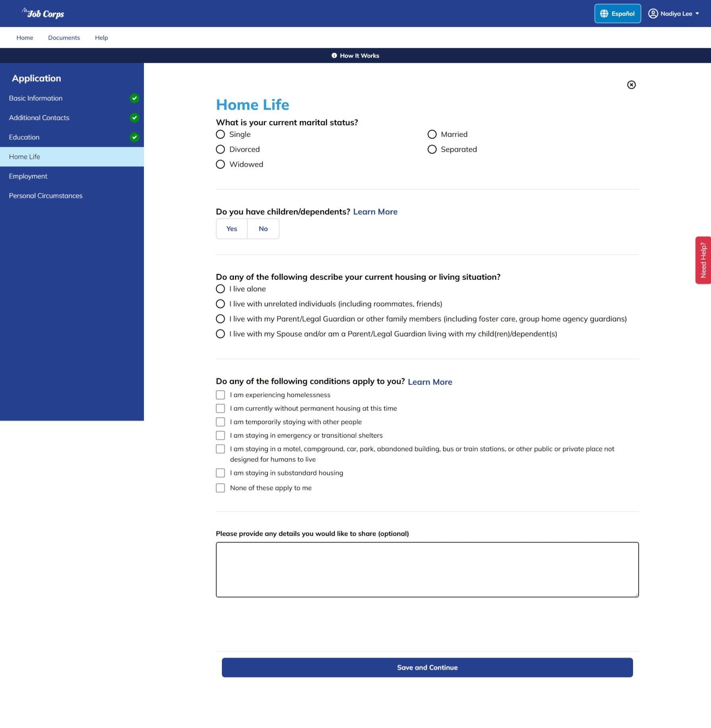Select Home Life in the sidebar
The image size is (711, 728).
point(72,157)
